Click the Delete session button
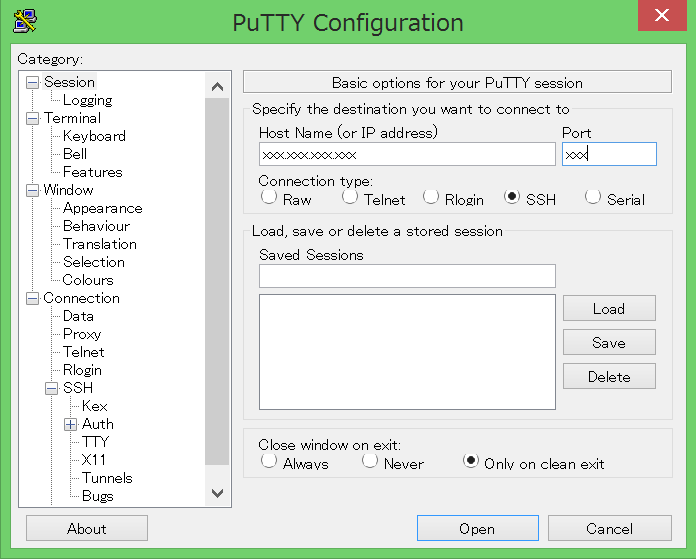The image size is (696, 559). (609, 377)
